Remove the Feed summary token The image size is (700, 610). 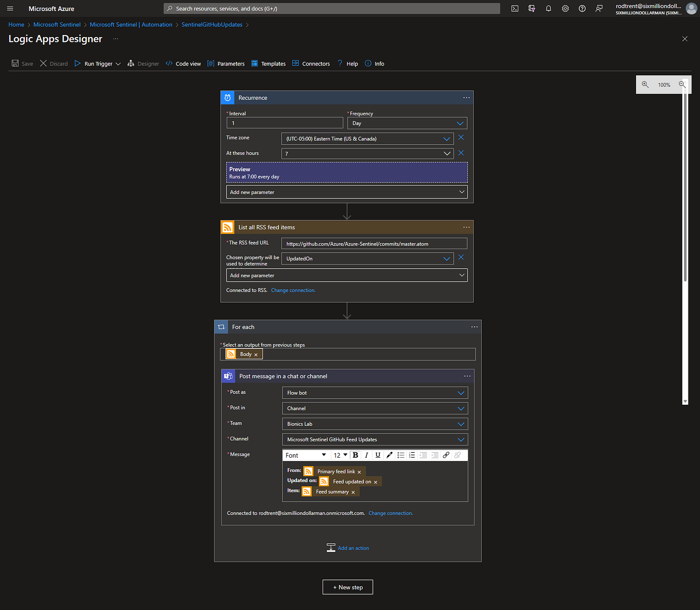(x=353, y=492)
